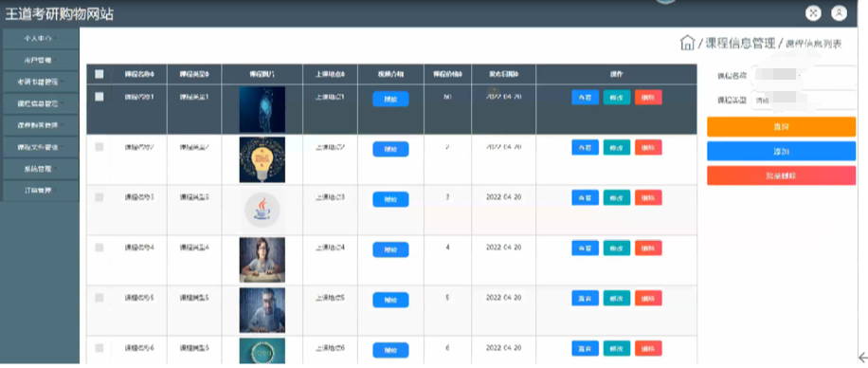The image size is (868, 368).
Task: Click the 王道考研购物网站 site title
Action: pyautogui.click(x=60, y=14)
